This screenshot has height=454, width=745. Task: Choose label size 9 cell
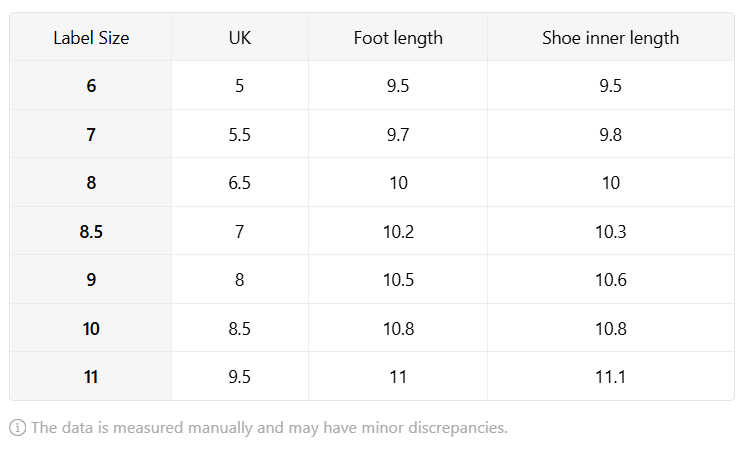[x=91, y=279]
